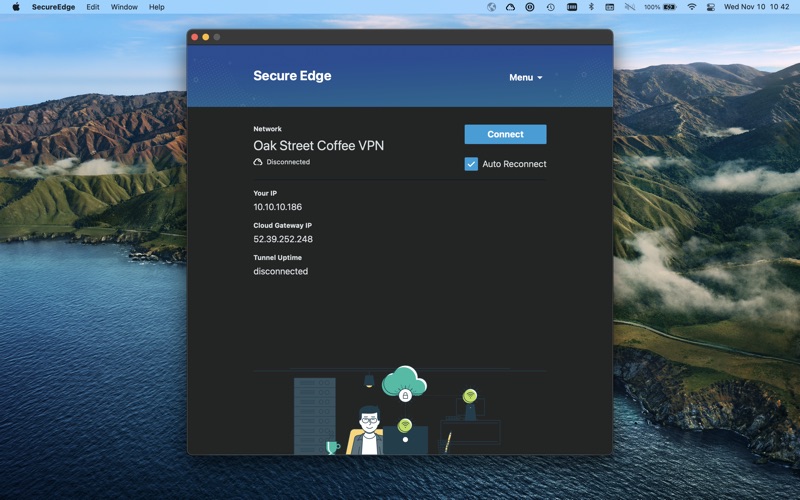Click the Tunnel Uptime 'disconnected' value
Screen dimensions: 800x500
pos(281,271)
